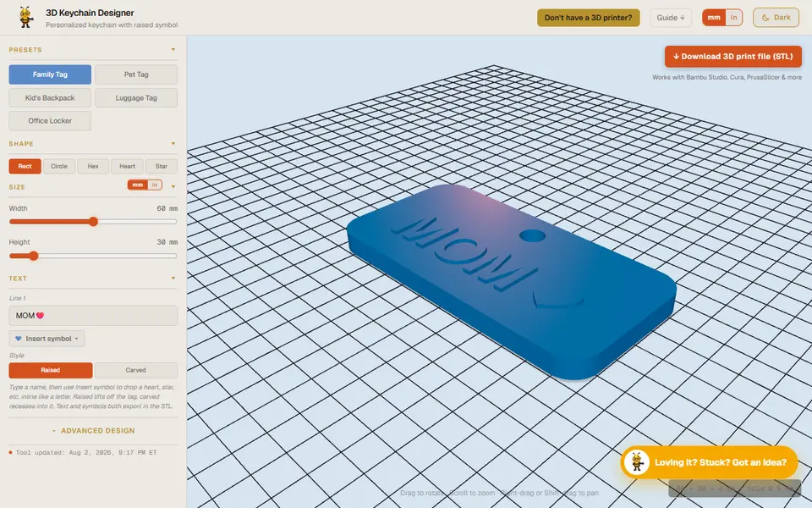Click the Height value 30 mm

point(167,242)
